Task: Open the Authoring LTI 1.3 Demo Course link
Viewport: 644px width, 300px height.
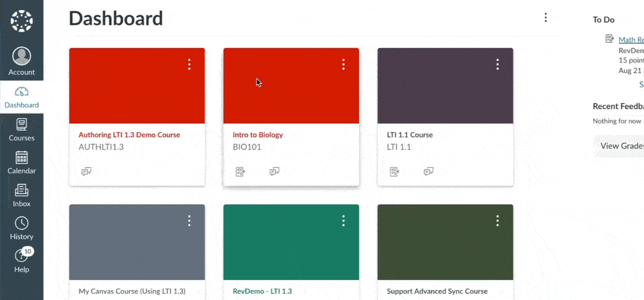Action: [129, 135]
